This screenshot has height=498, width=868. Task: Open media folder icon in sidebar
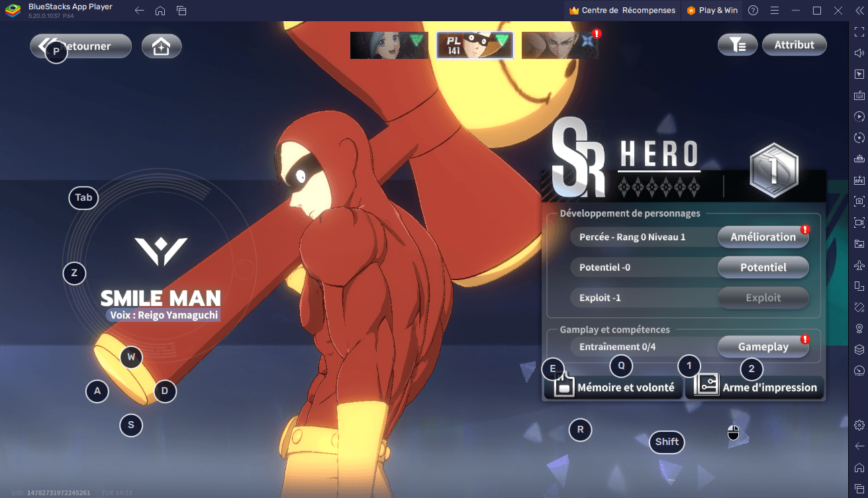coord(859,244)
